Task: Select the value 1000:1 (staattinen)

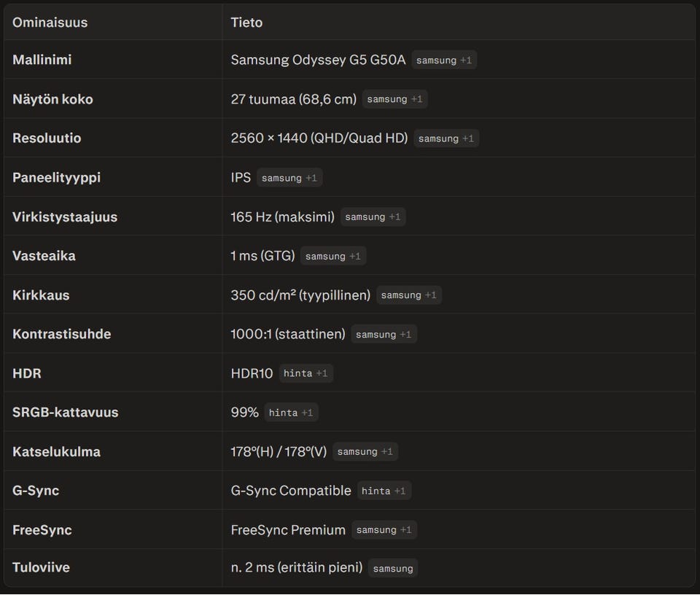Action: (x=288, y=335)
